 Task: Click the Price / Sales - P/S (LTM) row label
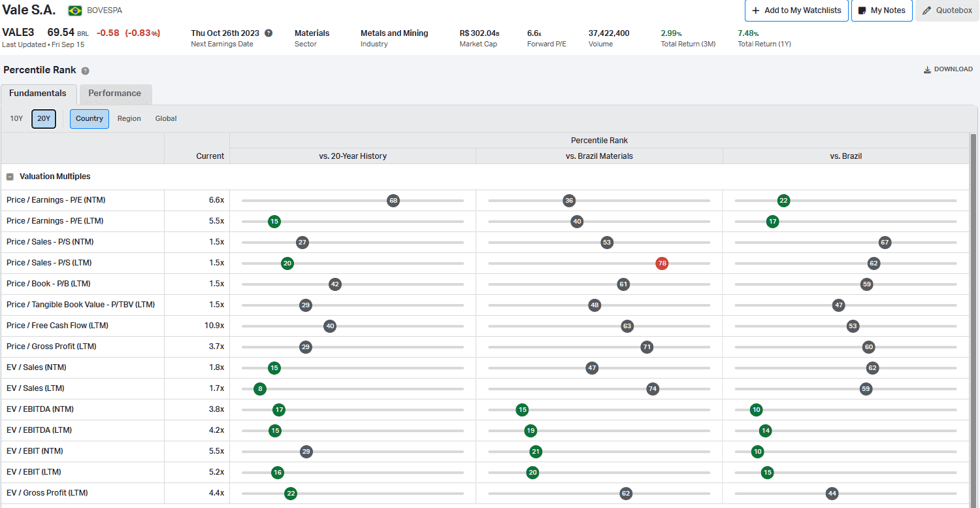pos(49,263)
